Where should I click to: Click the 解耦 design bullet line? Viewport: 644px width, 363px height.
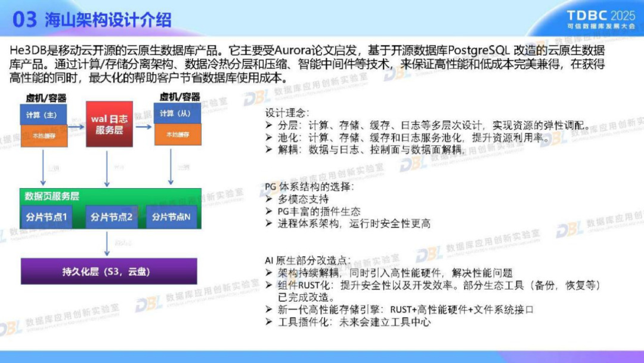coord(365,150)
